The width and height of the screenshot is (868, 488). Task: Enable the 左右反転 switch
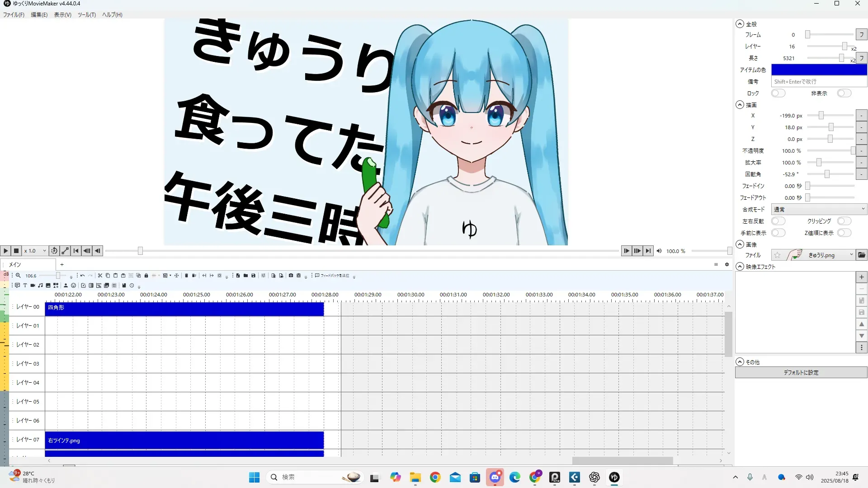[778, 221]
